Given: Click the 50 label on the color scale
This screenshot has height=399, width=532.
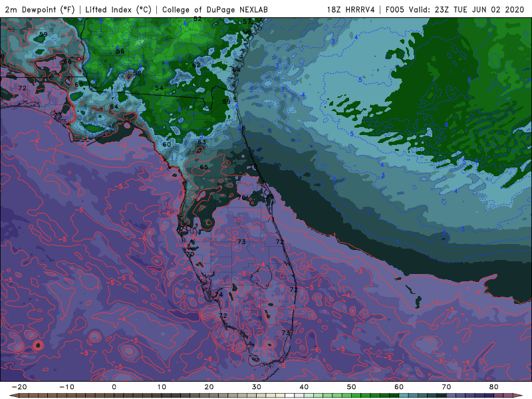Looking at the screenshot, I should point(352,387).
